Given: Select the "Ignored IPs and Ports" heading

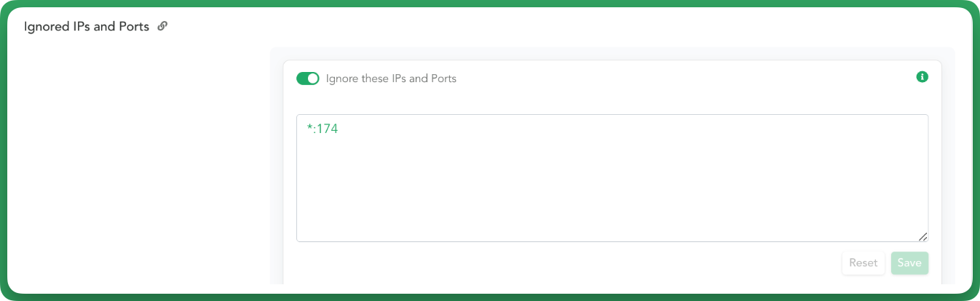Looking at the screenshot, I should pos(87,27).
